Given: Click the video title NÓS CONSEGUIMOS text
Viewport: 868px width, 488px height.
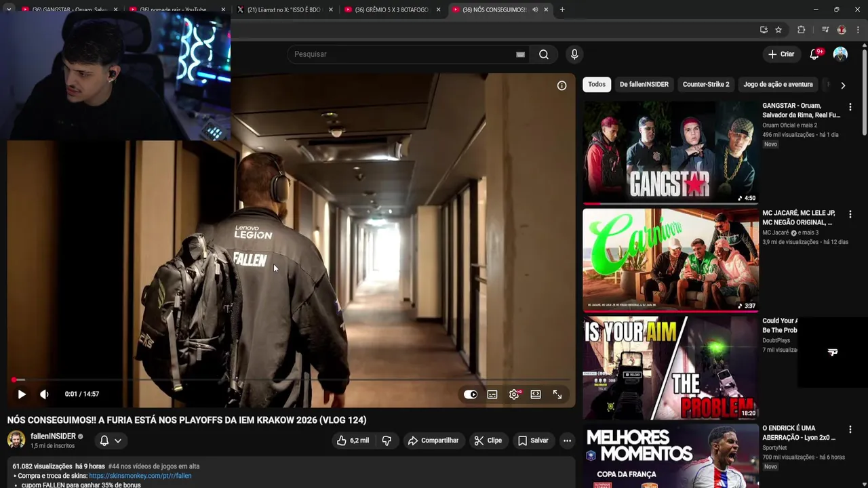Looking at the screenshot, I should 186,420.
